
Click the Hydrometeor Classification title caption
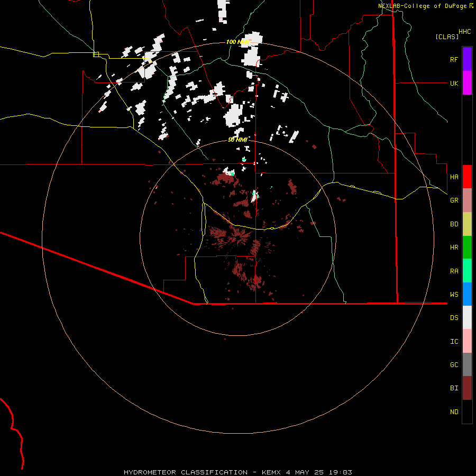(x=237, y=472)
